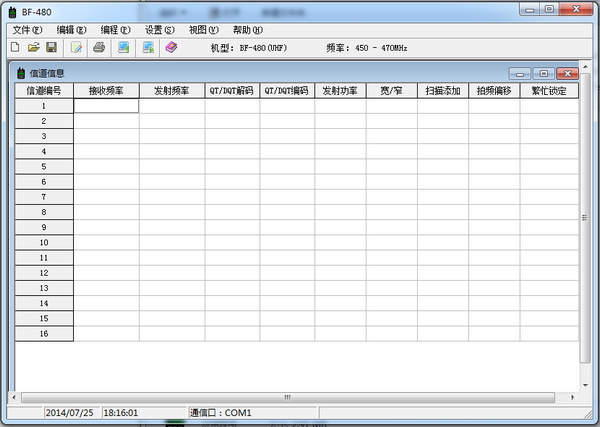
Task: Click the write to radio icon
Action: [x=149, y=47]
